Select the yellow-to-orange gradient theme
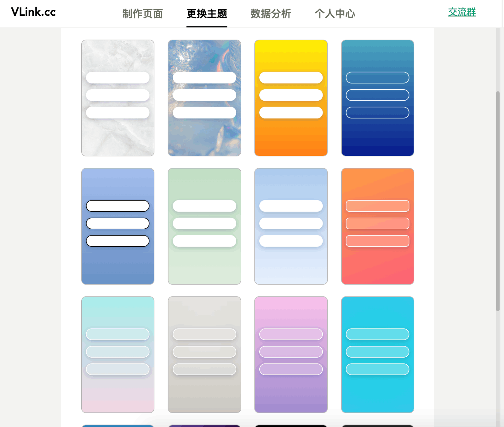 point(291,98)
